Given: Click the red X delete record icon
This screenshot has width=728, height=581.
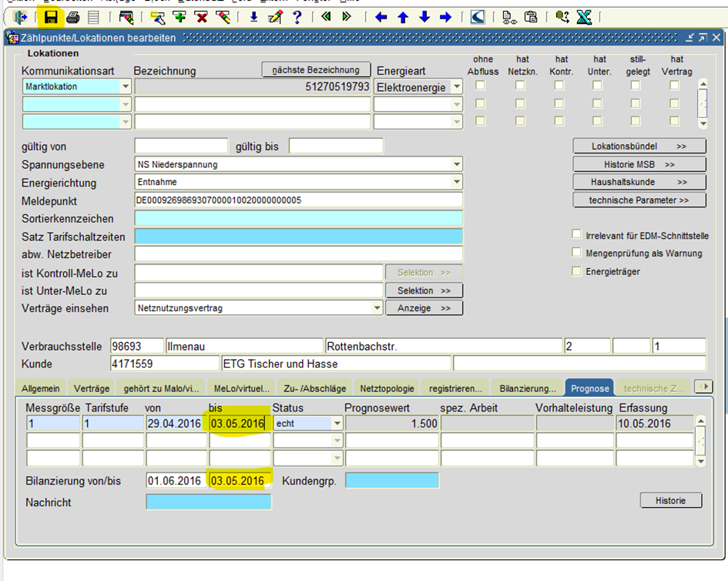Looking at the screenshot, I should pyautogui.click(x=201, y=17).
